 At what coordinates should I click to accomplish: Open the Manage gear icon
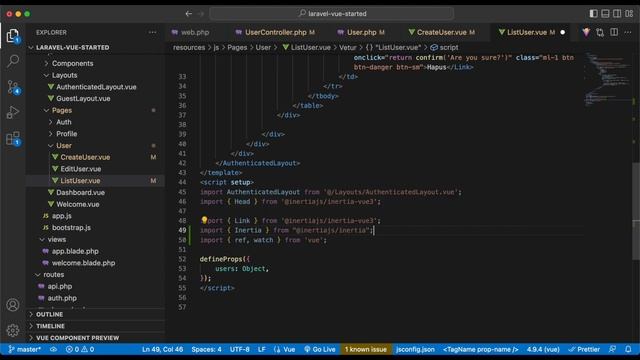pyautogui.click(x=13, y=330)
